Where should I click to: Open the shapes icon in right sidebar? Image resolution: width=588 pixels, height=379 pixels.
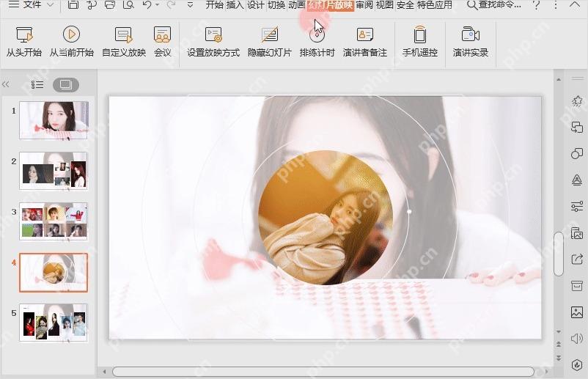[577, 153]
